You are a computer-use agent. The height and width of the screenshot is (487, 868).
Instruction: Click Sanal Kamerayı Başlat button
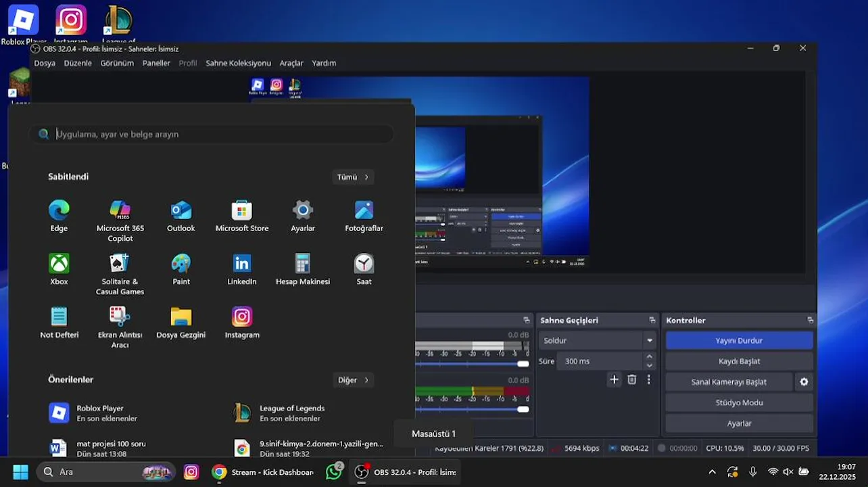(729, 381)
